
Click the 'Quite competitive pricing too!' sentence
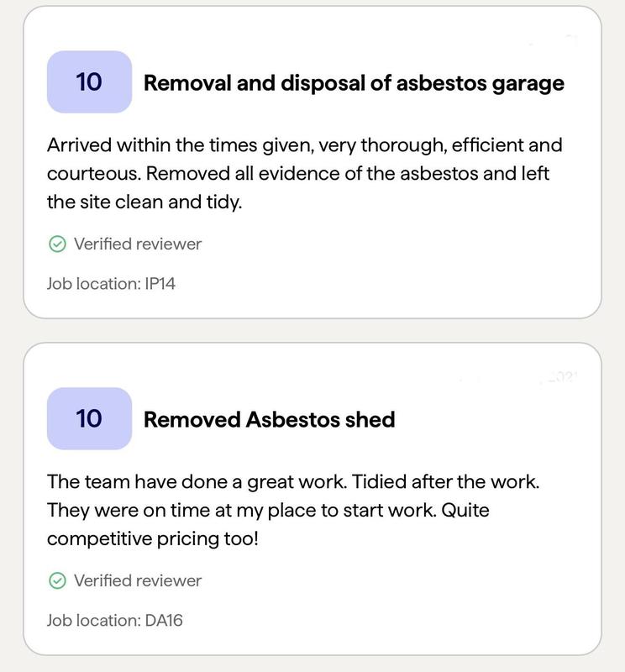[151, 538]
